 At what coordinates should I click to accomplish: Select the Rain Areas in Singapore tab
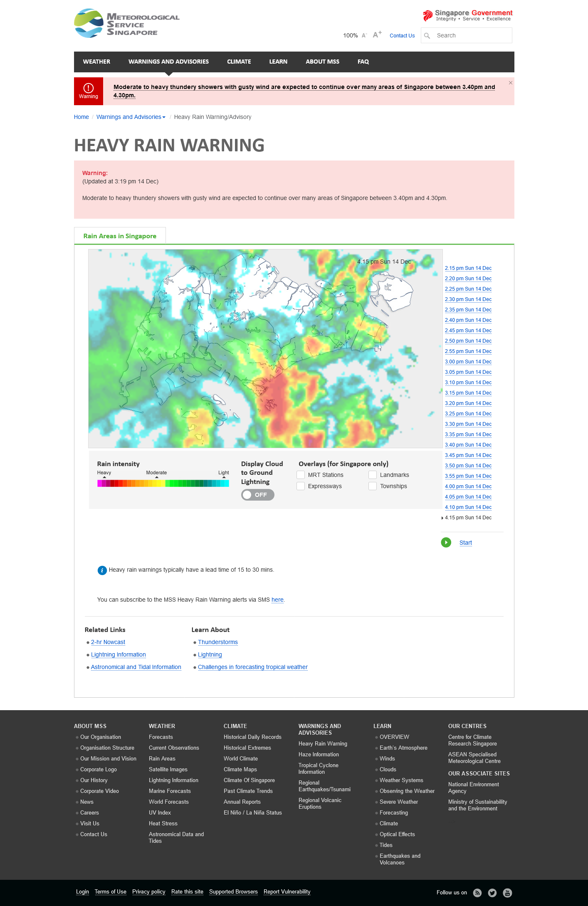pyautogui.click(x=120, y=236)
